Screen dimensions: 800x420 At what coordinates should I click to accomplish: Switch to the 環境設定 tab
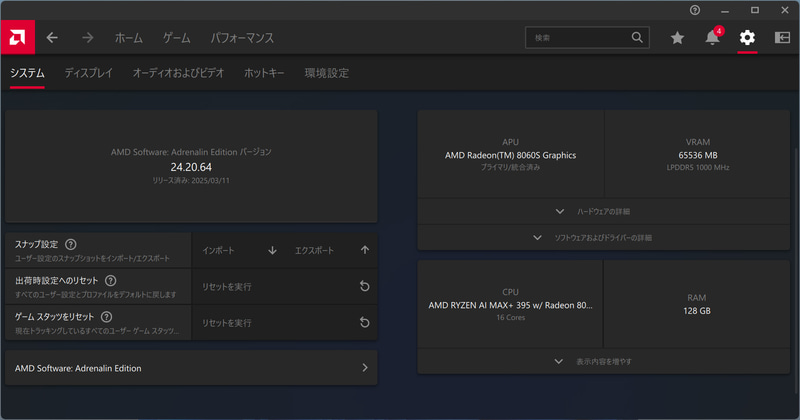[x=327, y=73]
